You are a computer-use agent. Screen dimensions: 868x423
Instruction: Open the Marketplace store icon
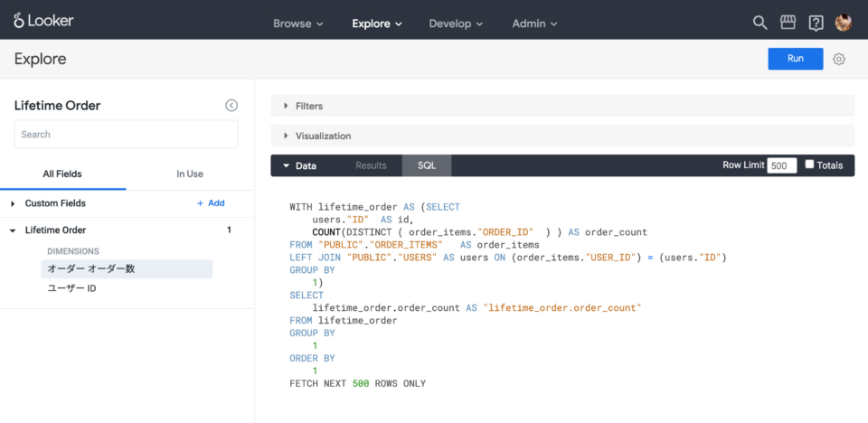tap(788, 23)
